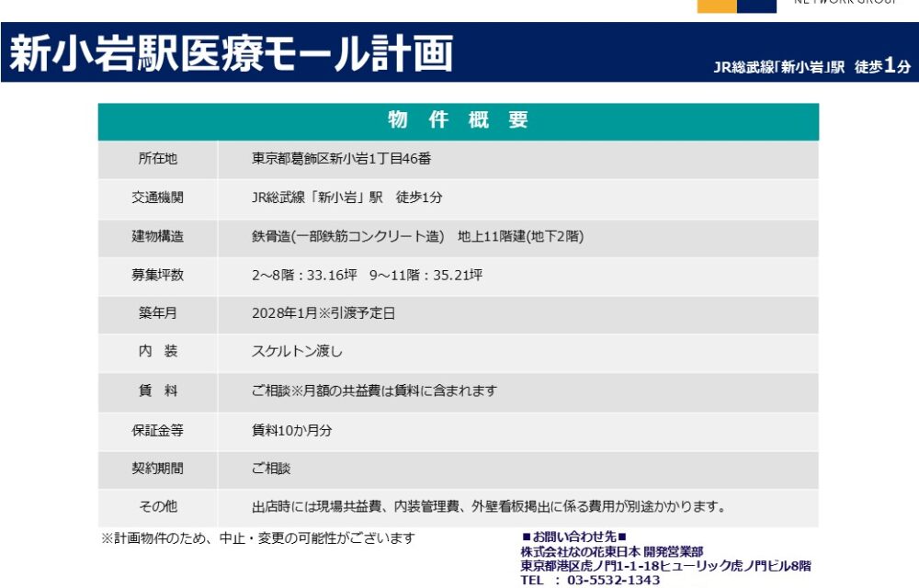Select the JR総武線 徒歩1分 text in the header banner

tap(811, 66)
